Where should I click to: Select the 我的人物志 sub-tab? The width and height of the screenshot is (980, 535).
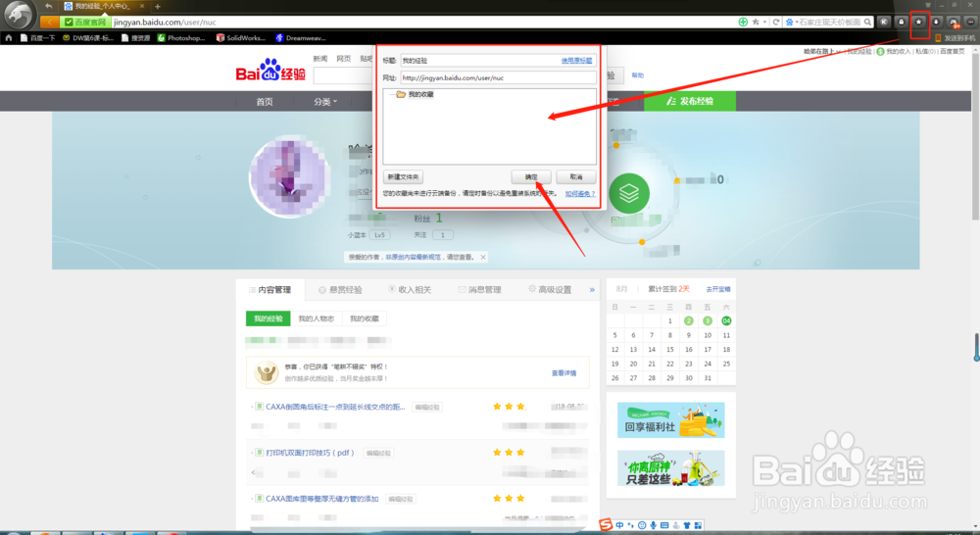click(x=317, y=318)
